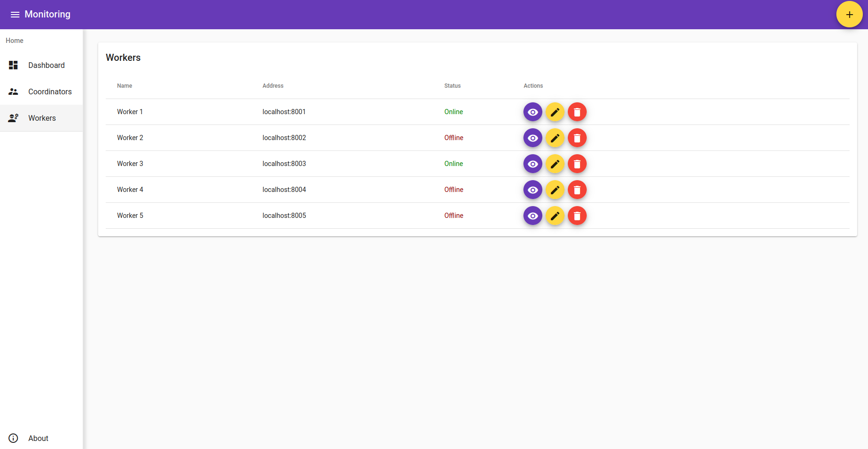This screenshot has height=449, width=868.
Task: Click address localhost:8005
Action: click(284, 216)
